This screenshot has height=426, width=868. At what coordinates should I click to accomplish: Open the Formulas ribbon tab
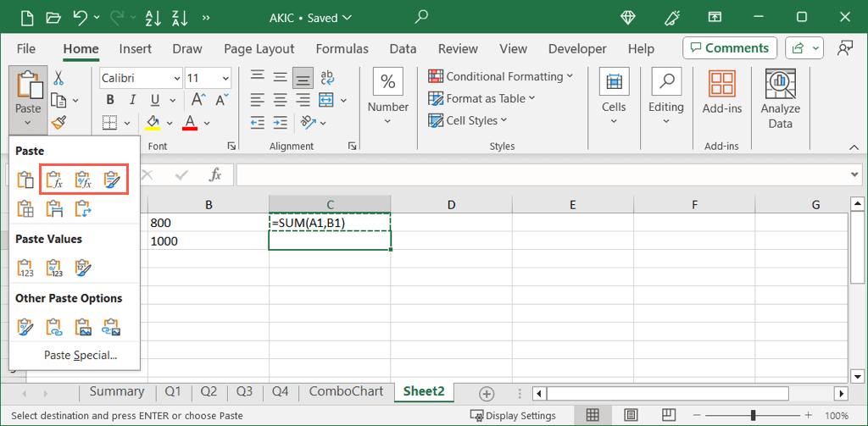click(342, 48)
